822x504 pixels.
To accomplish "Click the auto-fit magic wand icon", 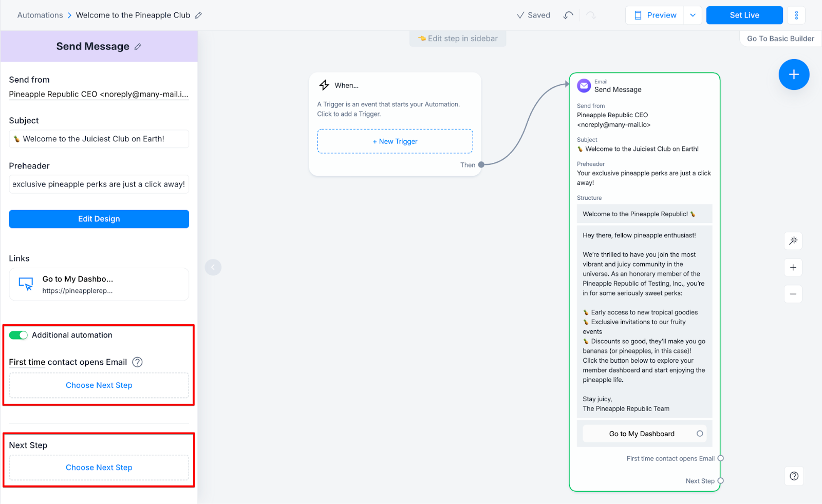I will click(x=793, y=240).
